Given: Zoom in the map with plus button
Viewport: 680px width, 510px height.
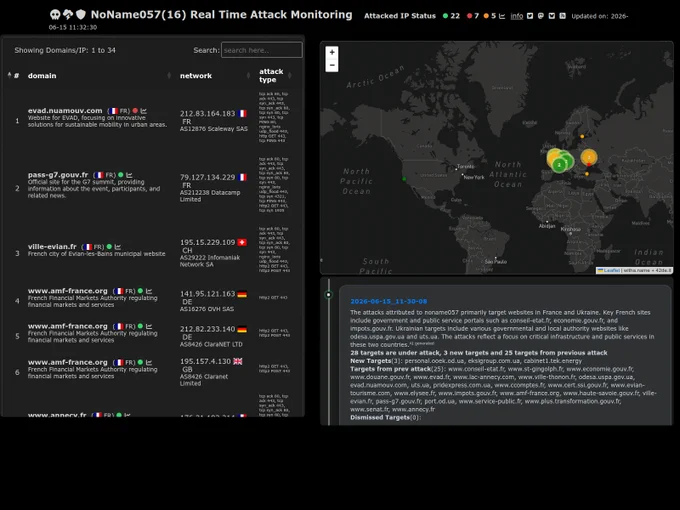Looking at the screenshot, I should click(332, 52).
